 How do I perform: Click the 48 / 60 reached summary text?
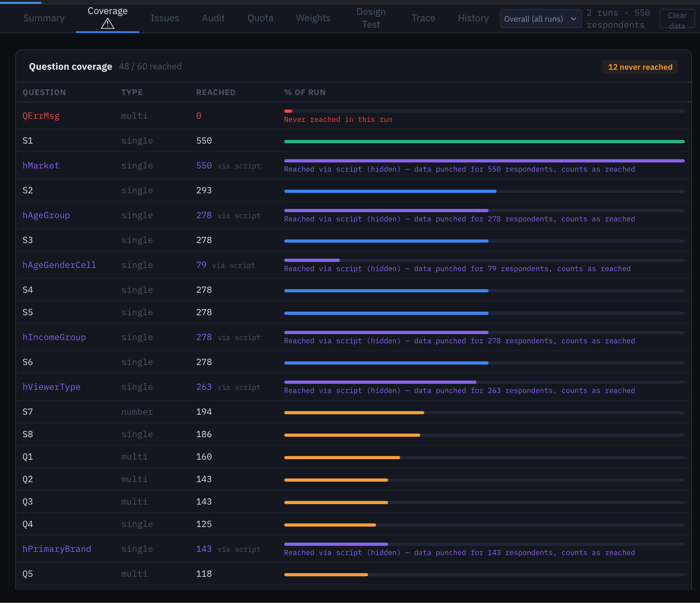click(x=150, y=67)
